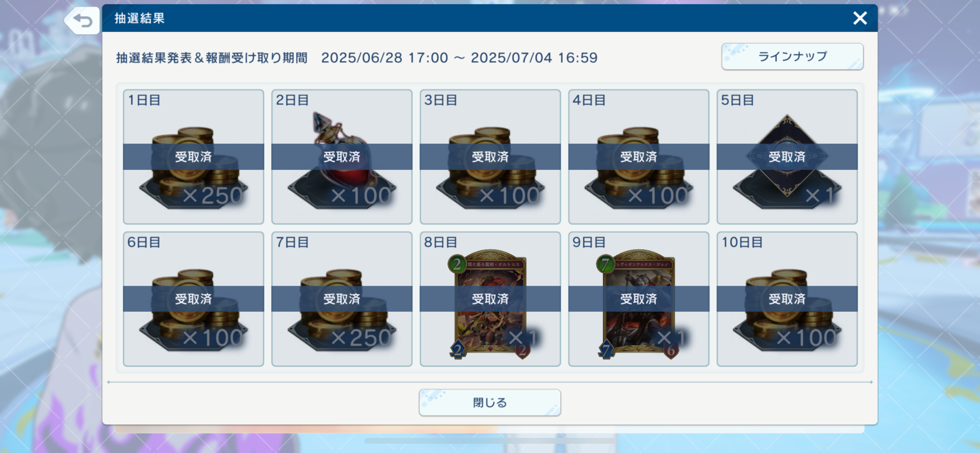Select the 7日目 coins x250 reward
The height and width of the screenshot is (453, 980).
click(342, 299)
